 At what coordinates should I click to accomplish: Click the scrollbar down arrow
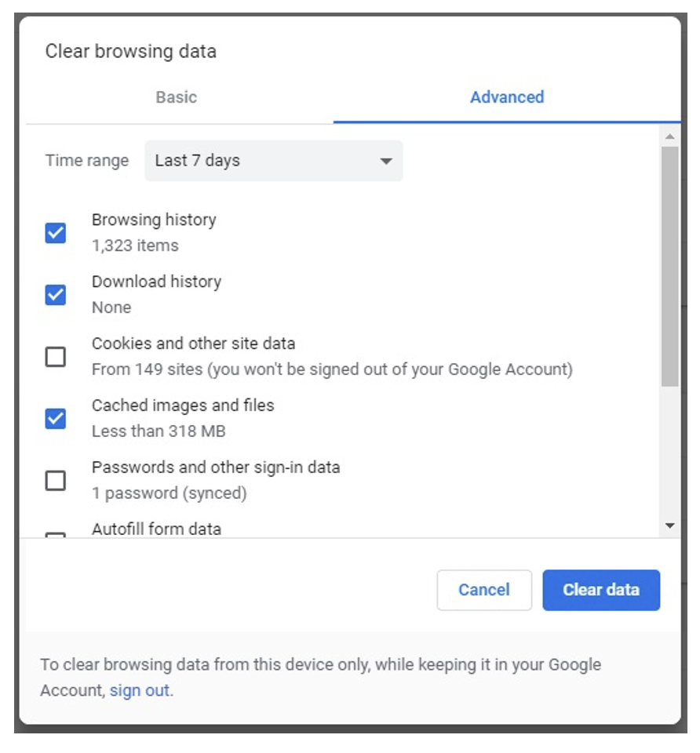[669, 526]
